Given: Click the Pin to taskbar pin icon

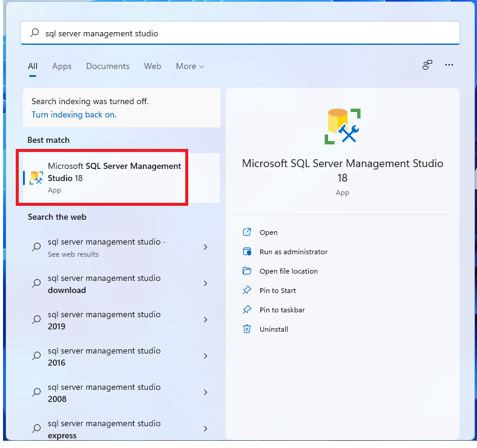Looking at the screenshot, I should 247,310.
